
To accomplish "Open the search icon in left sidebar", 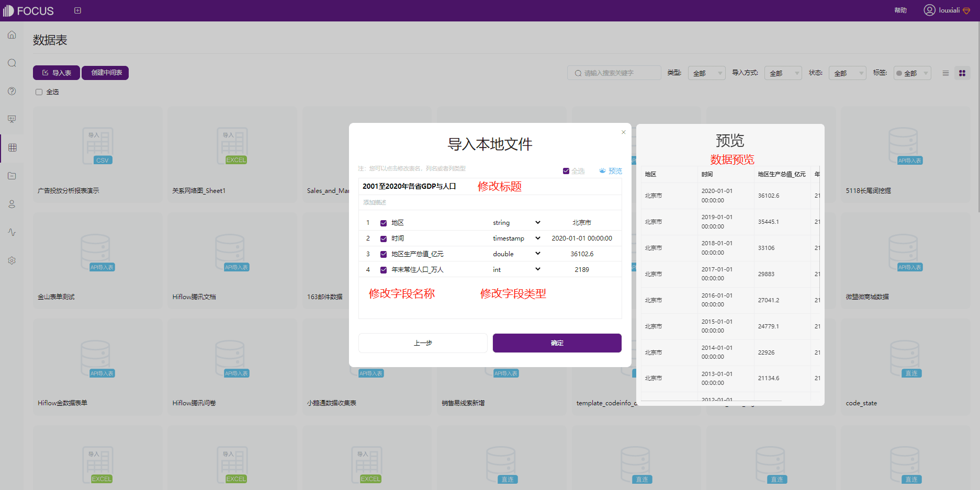I will 12,63.
